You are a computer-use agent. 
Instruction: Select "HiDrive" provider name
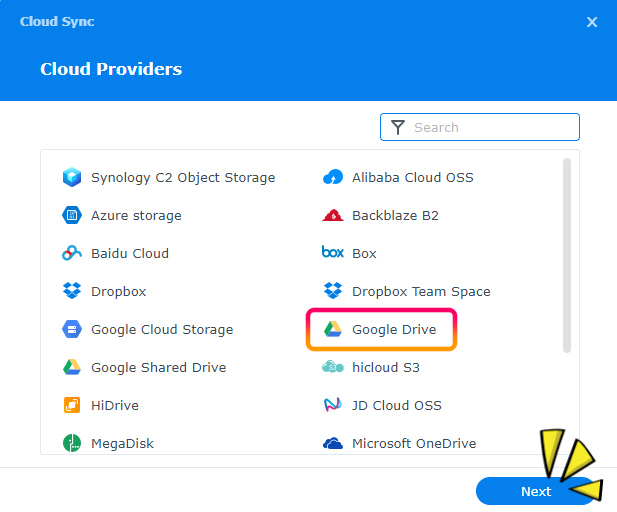pos(115,405)
